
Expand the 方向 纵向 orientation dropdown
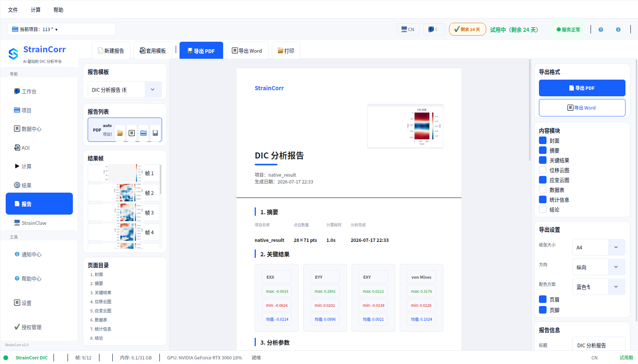pos(599,267)
